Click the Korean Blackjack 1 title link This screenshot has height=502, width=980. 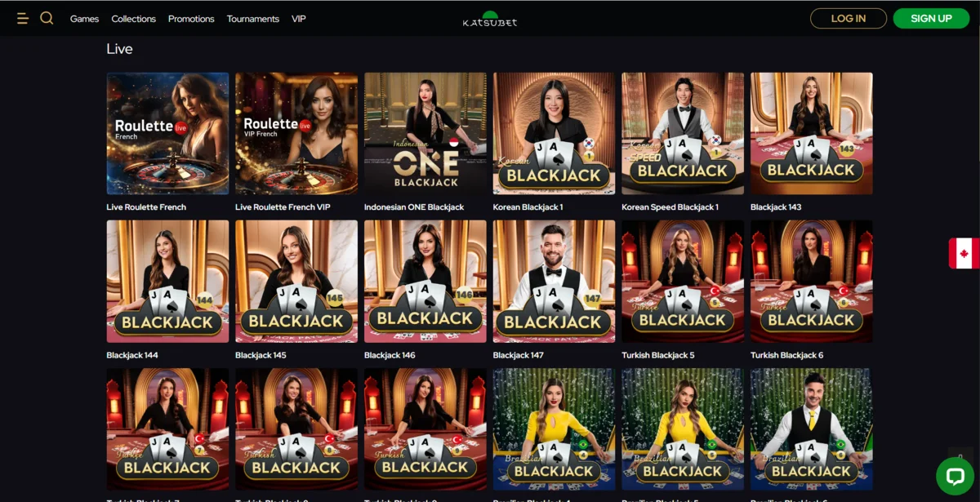coord(528,207)
